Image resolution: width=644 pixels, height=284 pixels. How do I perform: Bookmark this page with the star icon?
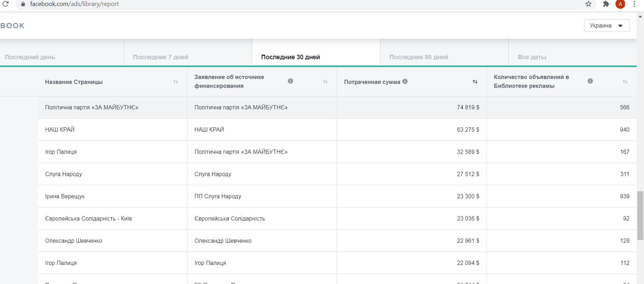pyautogui.click(x=588, y=4)
